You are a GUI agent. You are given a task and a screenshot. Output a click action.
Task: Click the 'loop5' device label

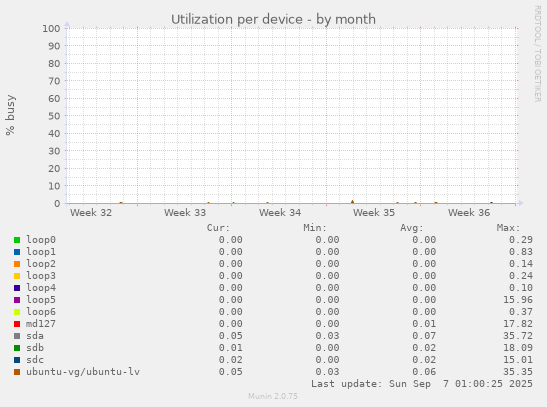[41, 300]
